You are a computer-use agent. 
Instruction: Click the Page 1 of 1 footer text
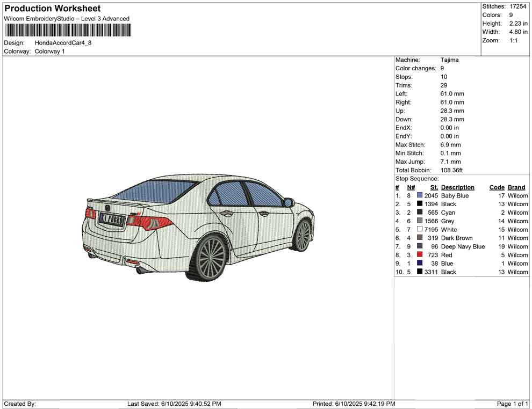[512, 404]
